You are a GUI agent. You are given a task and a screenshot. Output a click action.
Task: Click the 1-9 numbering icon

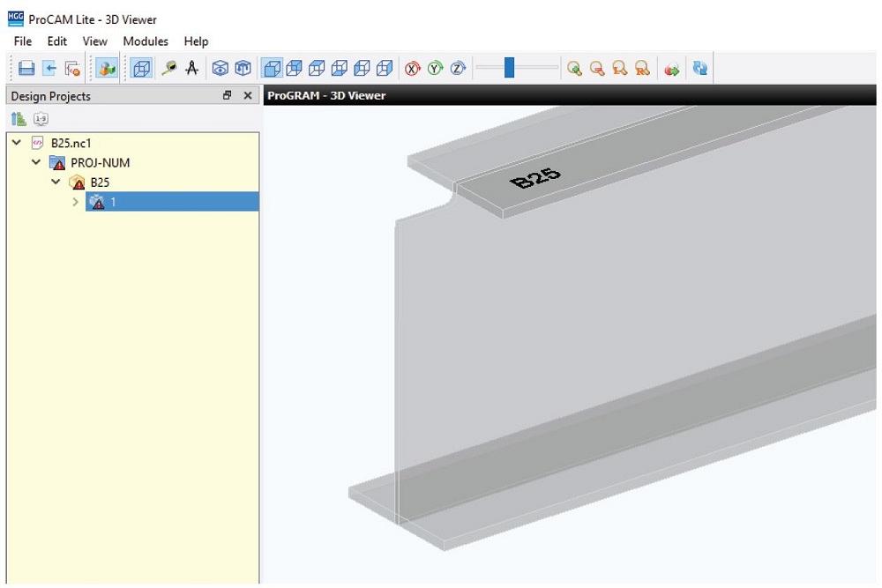[x=41, y=119]
